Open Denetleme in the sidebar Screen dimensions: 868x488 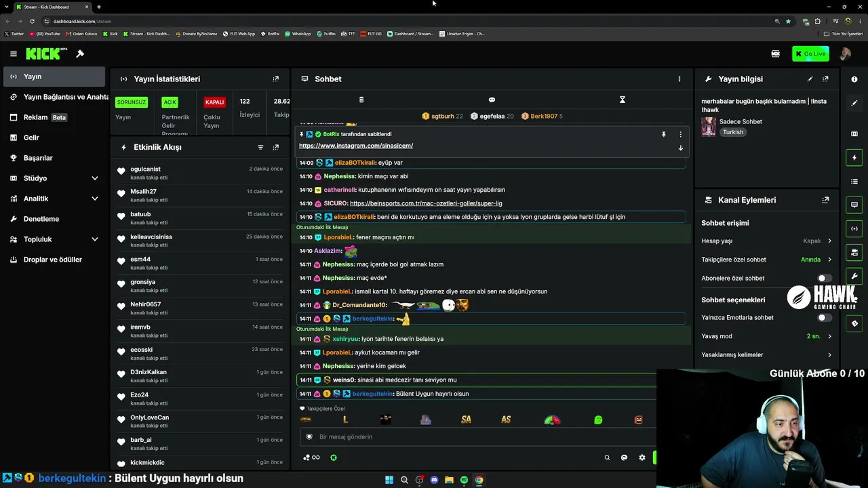click(54, 219)
